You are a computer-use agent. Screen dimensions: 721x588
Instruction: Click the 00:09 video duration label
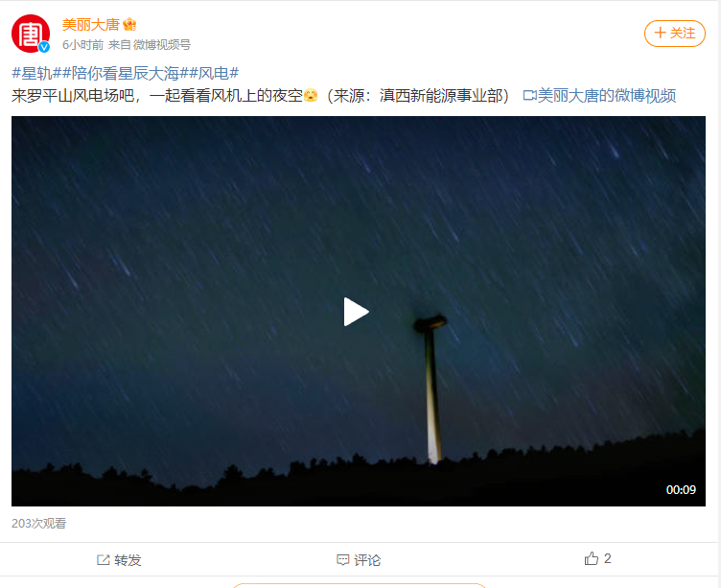681,489
